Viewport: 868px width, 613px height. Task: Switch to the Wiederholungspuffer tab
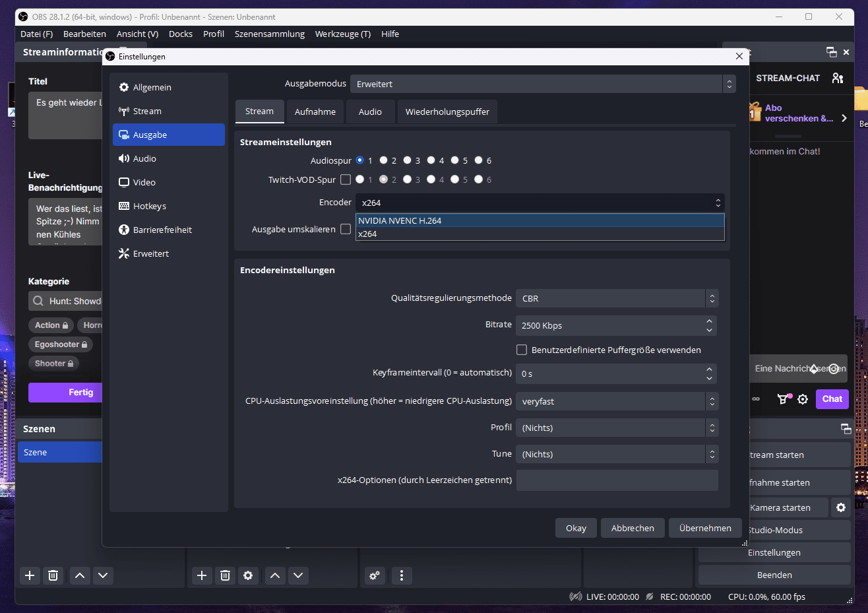pos(447,112)
